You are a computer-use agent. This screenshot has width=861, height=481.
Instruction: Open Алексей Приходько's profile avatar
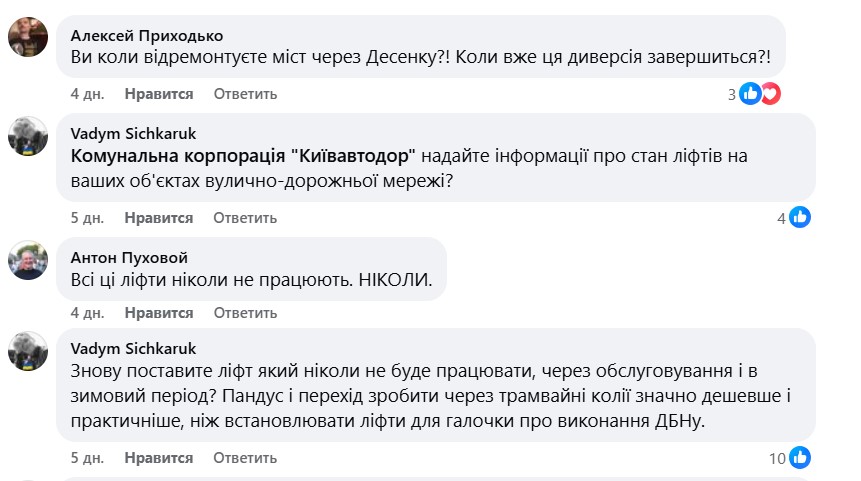click(x=28, y=39)
